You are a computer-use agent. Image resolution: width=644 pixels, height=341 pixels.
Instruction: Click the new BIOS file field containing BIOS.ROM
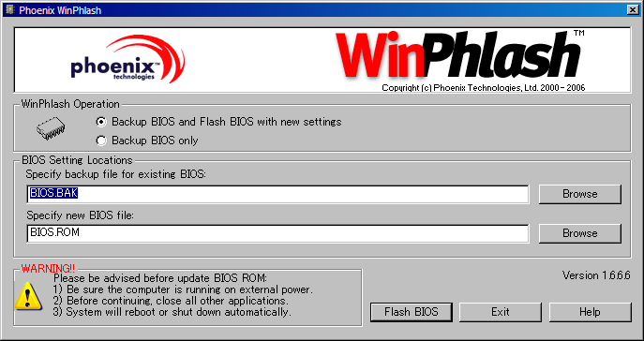click(x=278, y=233)
